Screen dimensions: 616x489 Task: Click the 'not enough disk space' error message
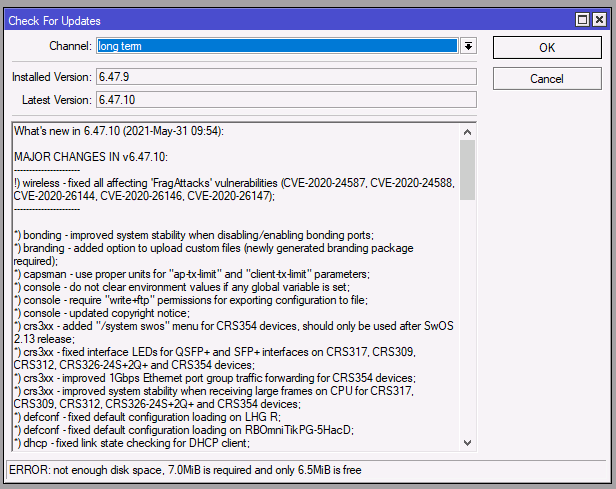coord(185,470)
